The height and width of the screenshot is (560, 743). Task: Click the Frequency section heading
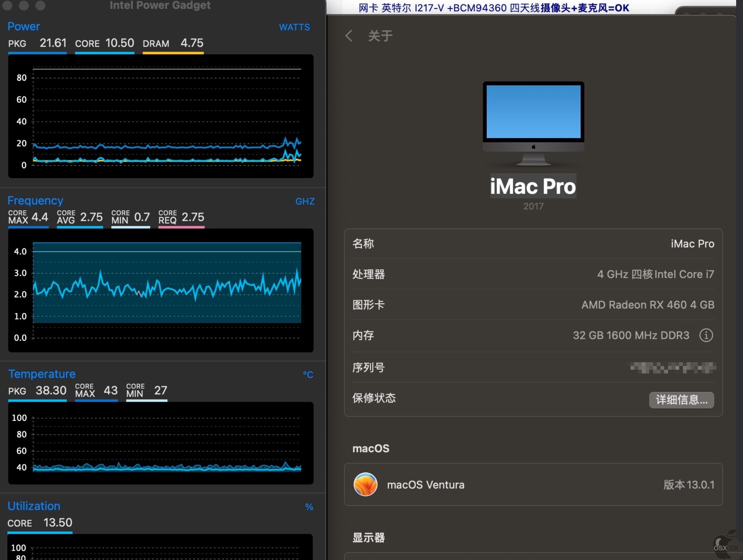click(x=35, y=200)
